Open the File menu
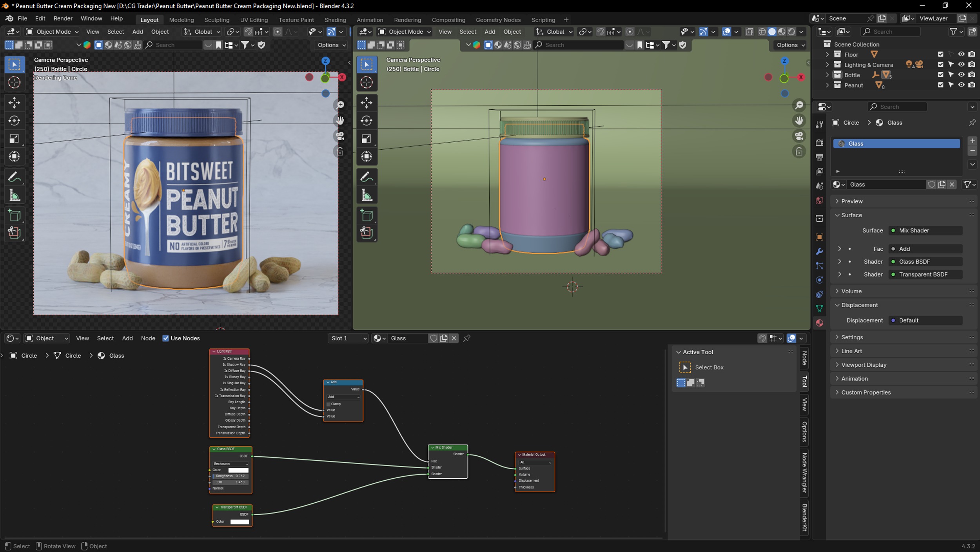Screen dimensions: 980x552 point(22,18)
